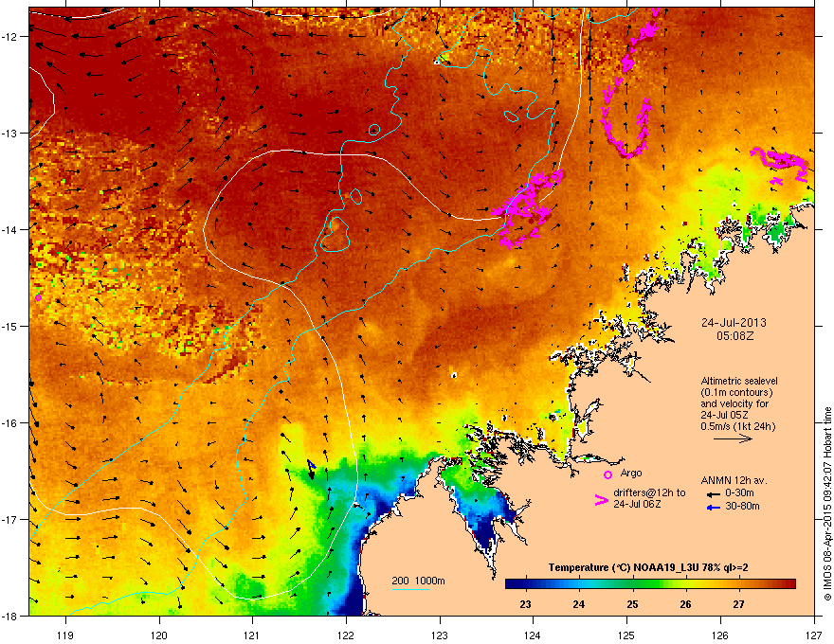Screen dimensions: 834x644
Task: Click the blue 30-80m arrow legend symbol
Action: click(714, 508)
